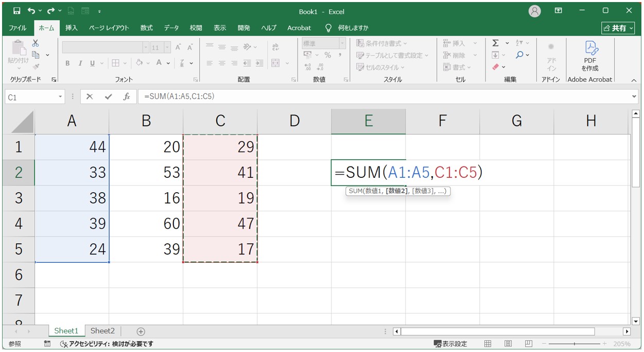Click the Clear eraser icon
This screenshot has height=352, width=644.
[496, 67]
